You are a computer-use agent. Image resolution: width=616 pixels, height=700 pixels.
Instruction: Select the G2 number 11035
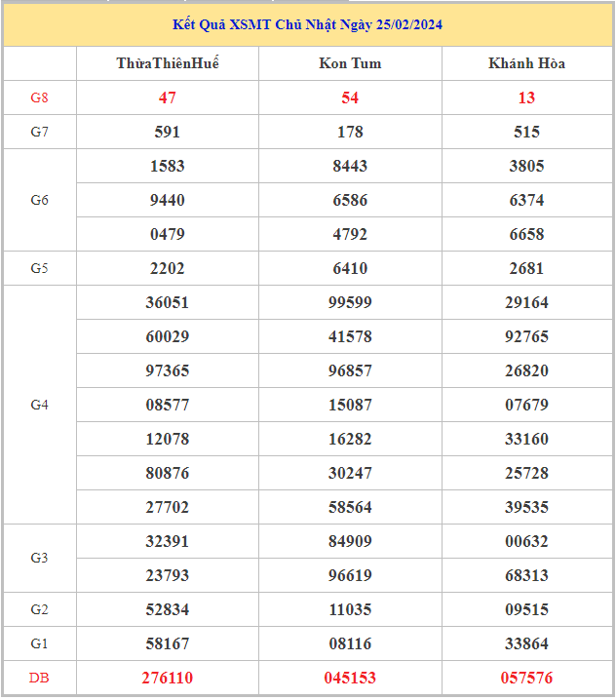(350, 609)
